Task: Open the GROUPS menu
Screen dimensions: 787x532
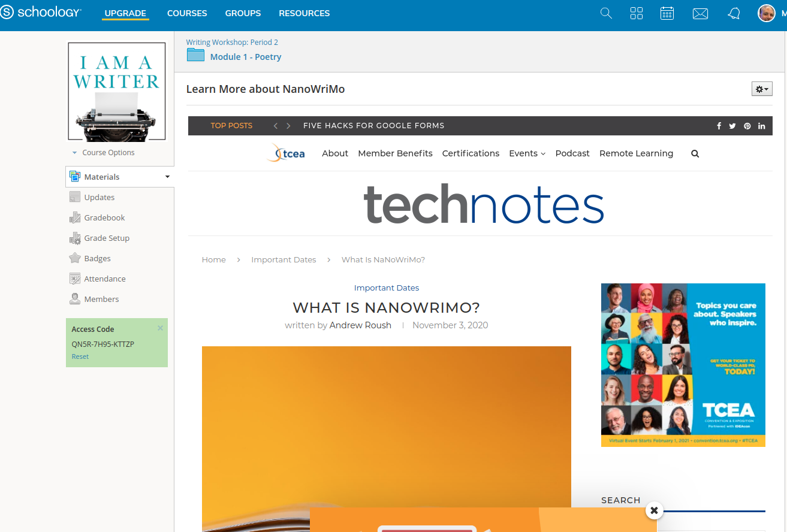Action: 243,13
